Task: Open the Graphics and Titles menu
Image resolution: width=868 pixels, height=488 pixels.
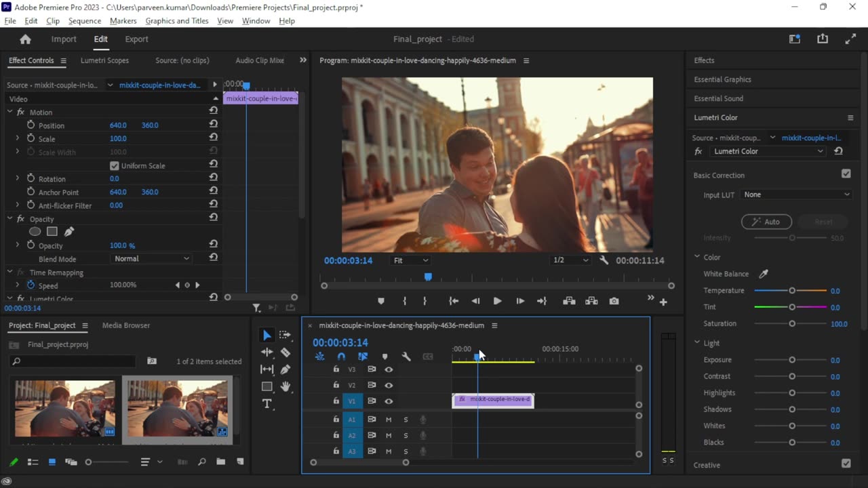Action: tap(177, 21)
